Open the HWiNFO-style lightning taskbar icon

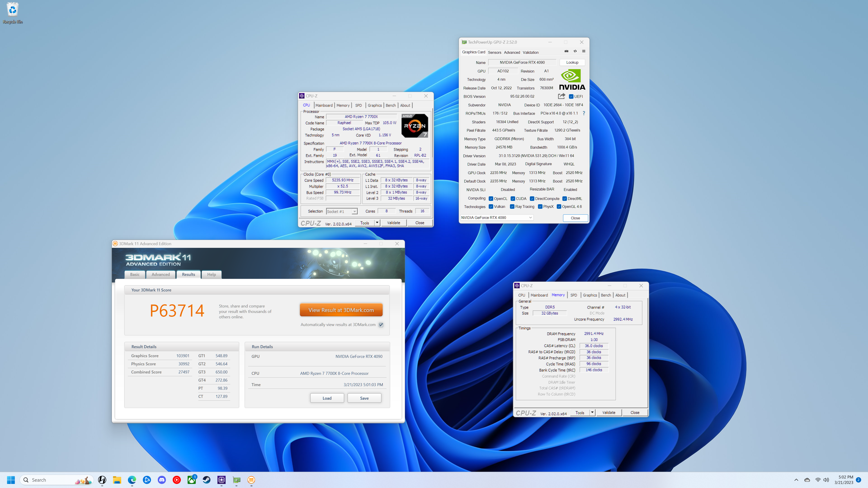click(102, 480)
